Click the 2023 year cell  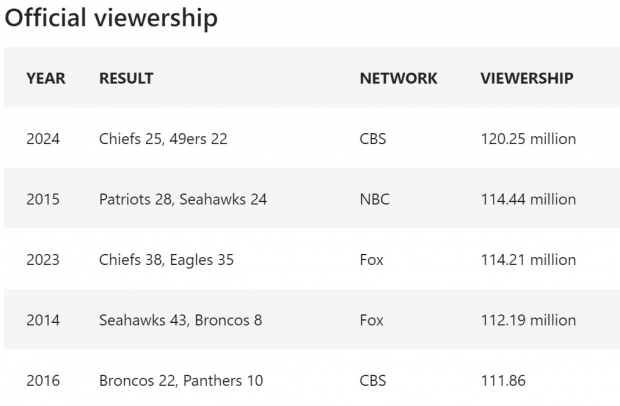43,260
